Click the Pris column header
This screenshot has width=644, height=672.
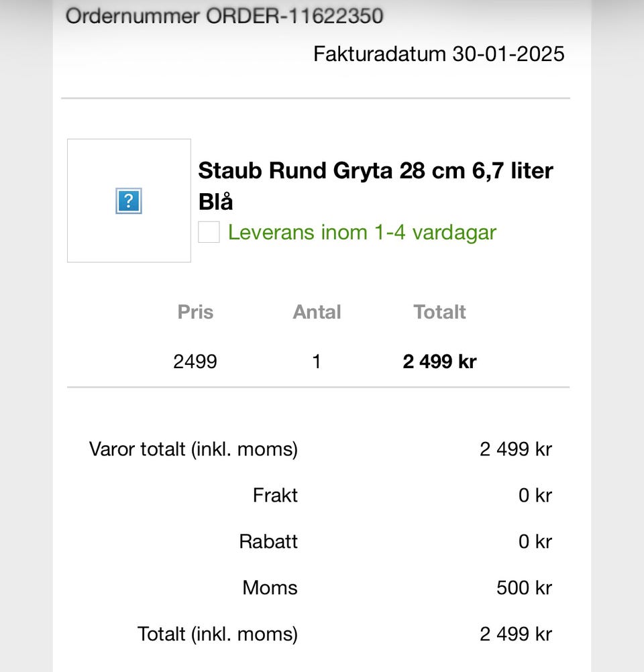click(x=195, y=312)
